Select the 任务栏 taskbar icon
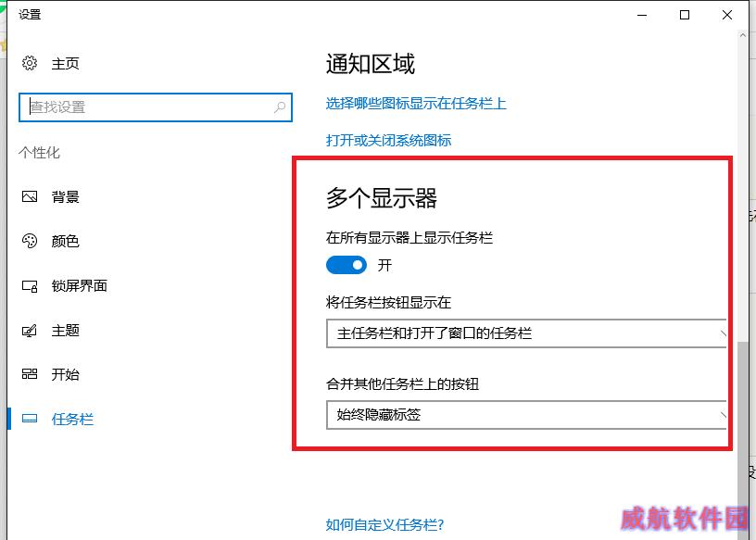The image size is (756, 540). click(x=30, y=419)
